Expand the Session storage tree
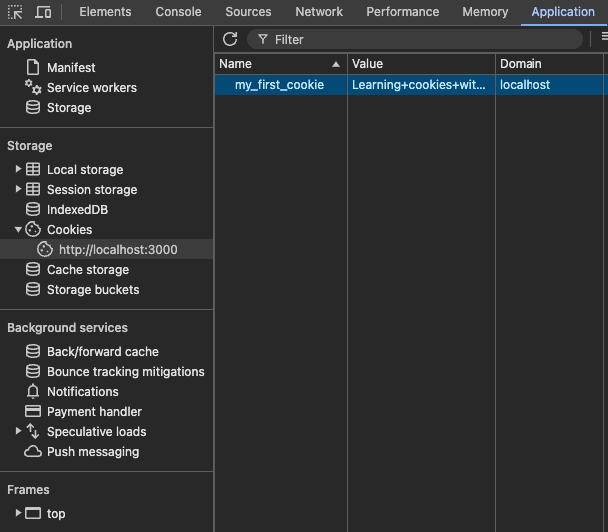The width and height of the screenshot is (608, 532). (x=18, y=189)
